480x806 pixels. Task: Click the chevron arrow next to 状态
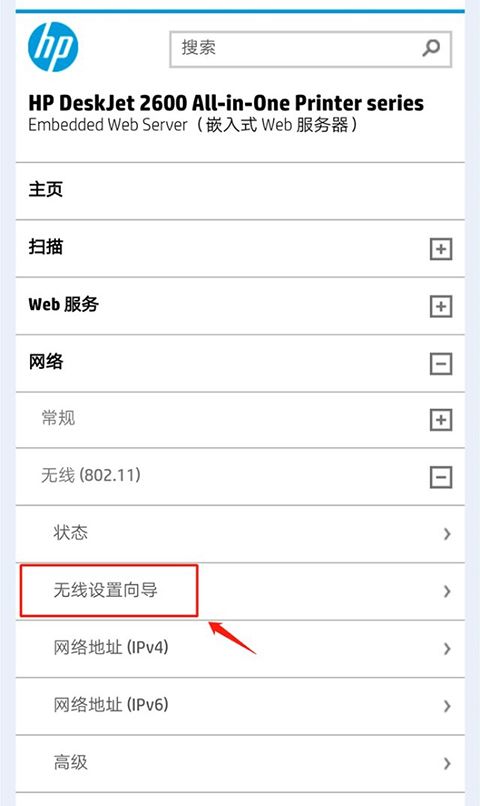pyautogui.click(x=447, y=534)
